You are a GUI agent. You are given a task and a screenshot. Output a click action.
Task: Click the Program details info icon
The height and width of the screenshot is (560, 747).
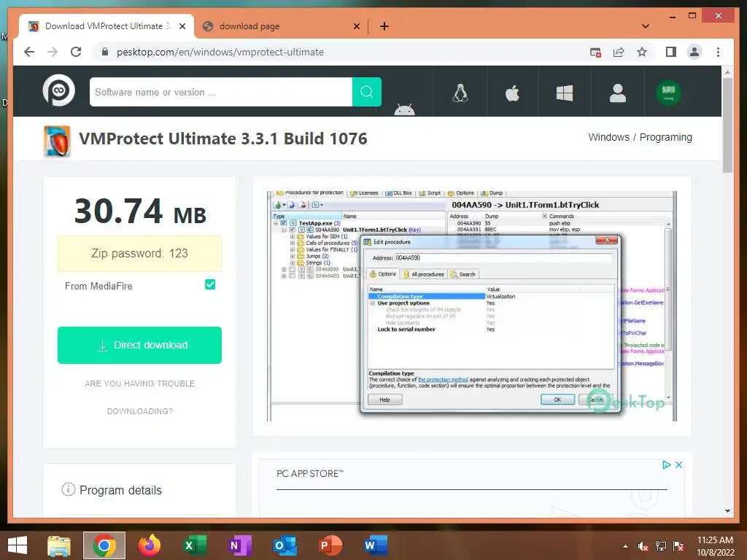click(68, 489)
